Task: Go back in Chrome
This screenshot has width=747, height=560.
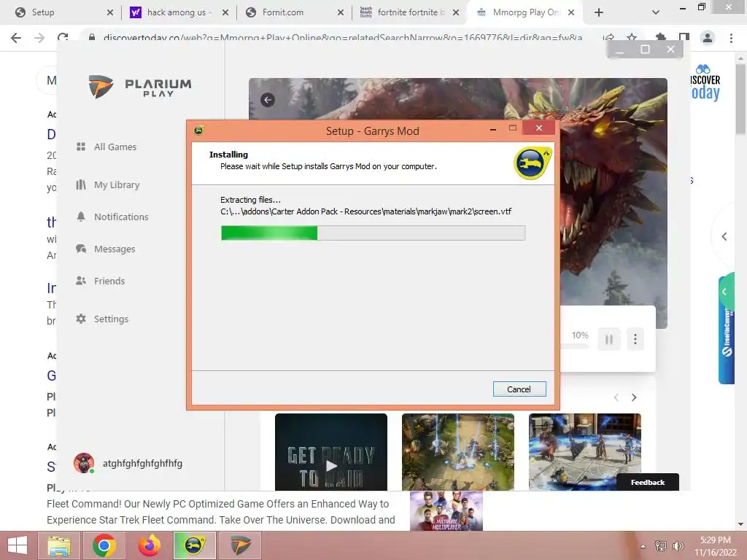Action: (16, 38)
